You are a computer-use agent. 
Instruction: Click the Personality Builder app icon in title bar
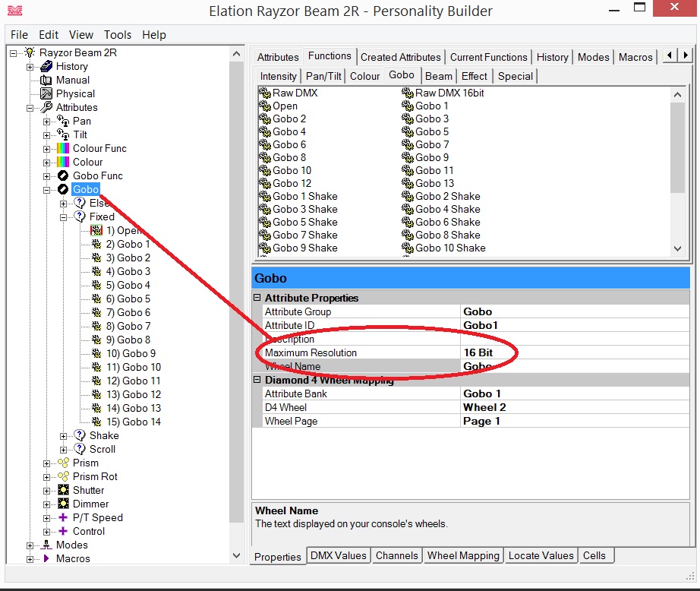click(14, 11)
